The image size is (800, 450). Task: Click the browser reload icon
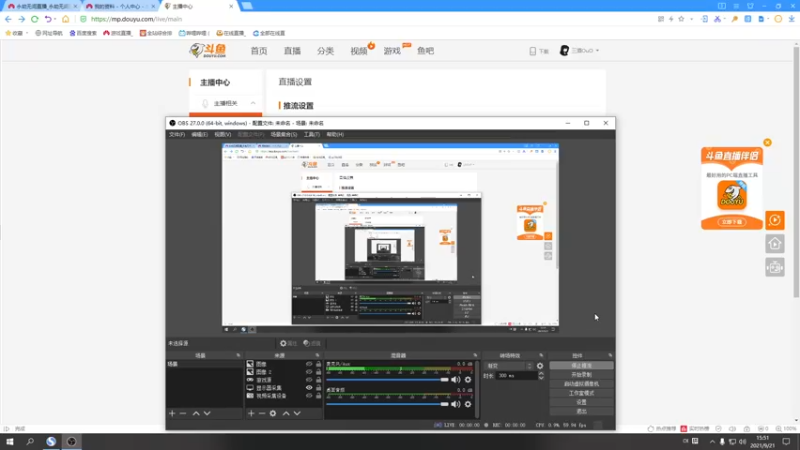pyautogui.click(x=35, y=19)
